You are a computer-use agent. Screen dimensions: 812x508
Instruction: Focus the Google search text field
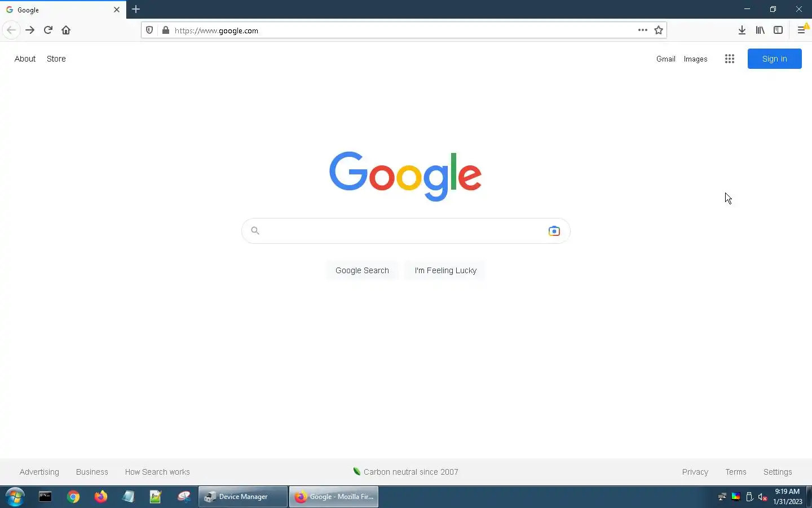point(405,231)
